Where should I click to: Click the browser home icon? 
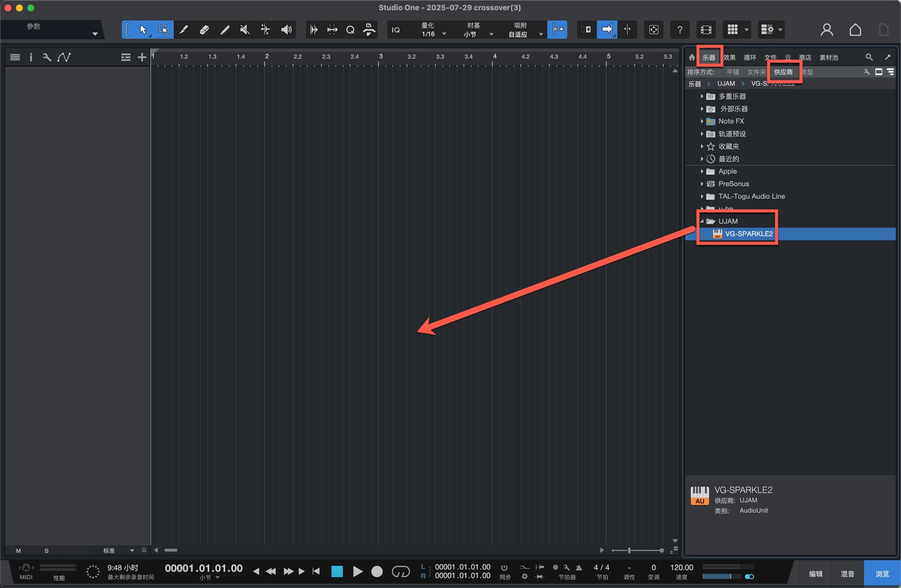692,57
